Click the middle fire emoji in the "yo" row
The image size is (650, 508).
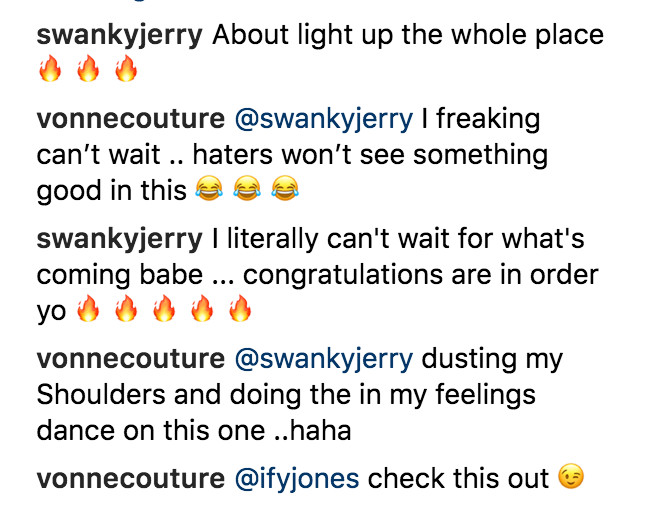point(164,310)
